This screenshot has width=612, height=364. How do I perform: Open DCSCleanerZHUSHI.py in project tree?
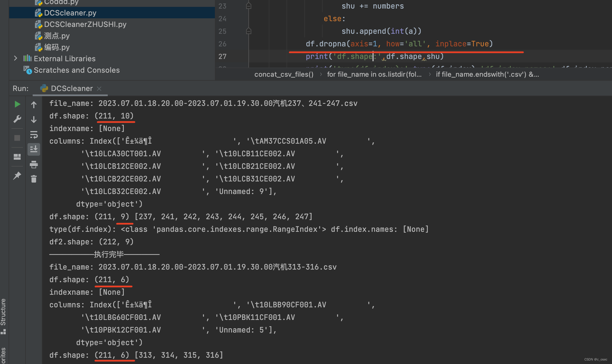coord(85,24)
